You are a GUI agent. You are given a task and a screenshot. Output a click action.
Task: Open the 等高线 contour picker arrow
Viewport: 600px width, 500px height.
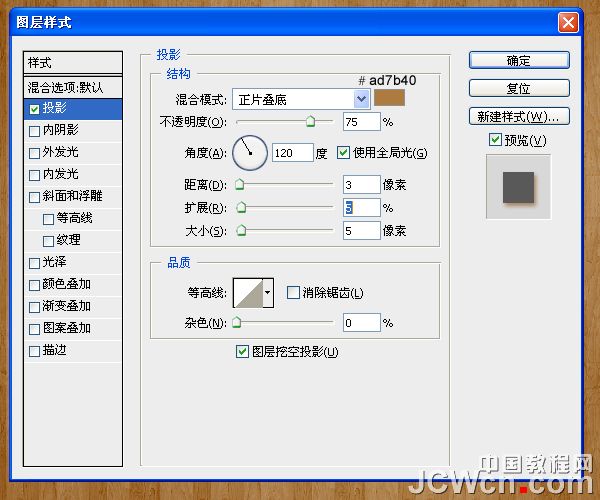point(268,293)
